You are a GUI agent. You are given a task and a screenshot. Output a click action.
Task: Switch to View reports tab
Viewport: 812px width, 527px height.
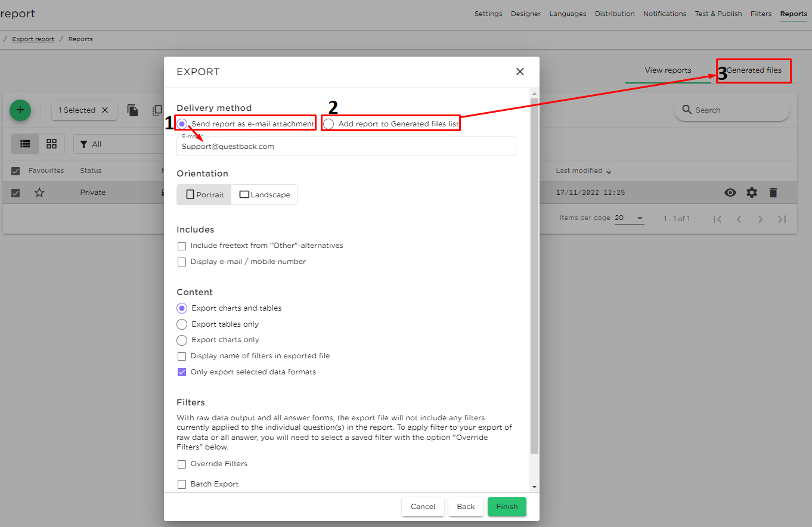[668, 70]
